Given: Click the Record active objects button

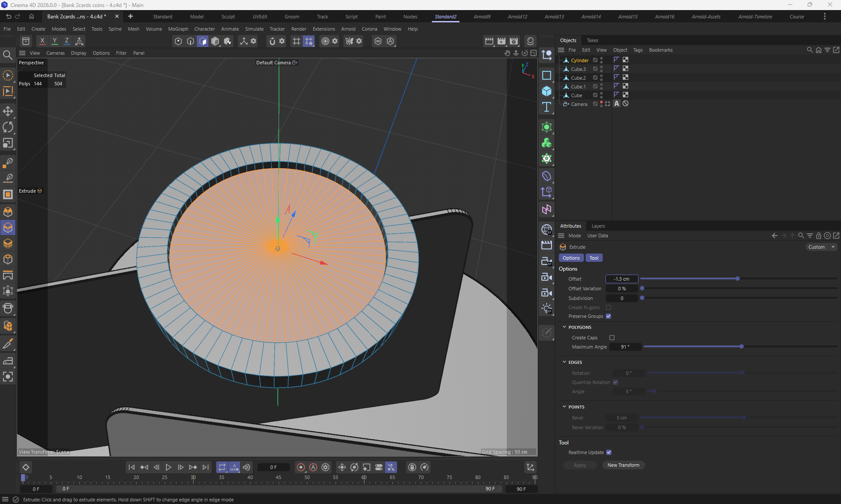Looking at the screenshot, I should click(300, 467).
